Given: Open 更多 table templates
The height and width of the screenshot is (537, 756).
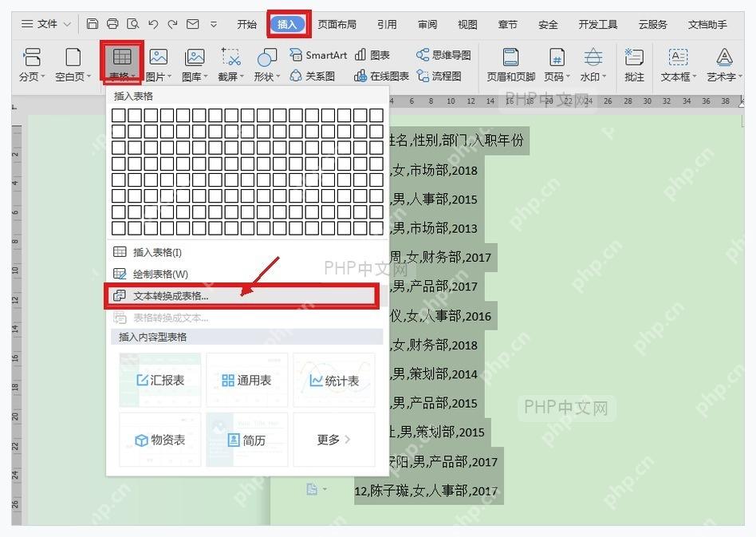Looking at the screenshot, I should pos(333,440).
